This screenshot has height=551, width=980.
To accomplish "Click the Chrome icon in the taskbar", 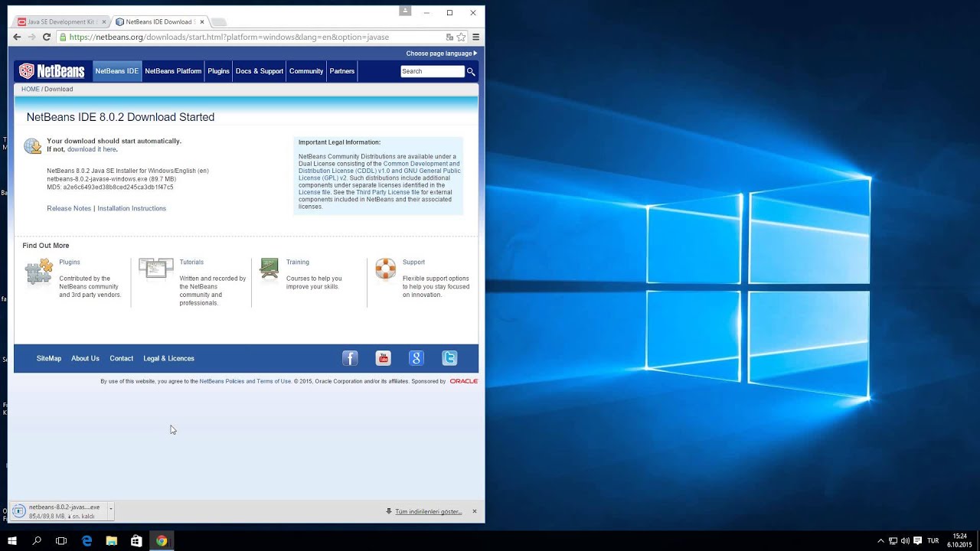I will click(x=162, y=540).
